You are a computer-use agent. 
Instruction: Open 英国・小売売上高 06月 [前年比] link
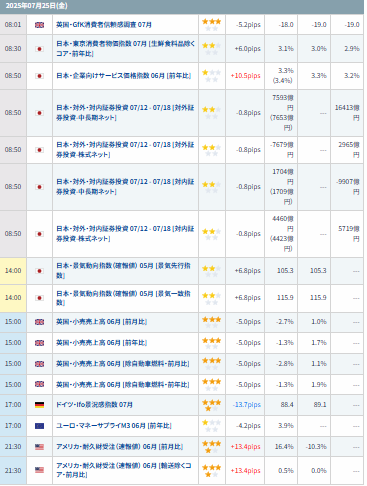click(101, 343)
